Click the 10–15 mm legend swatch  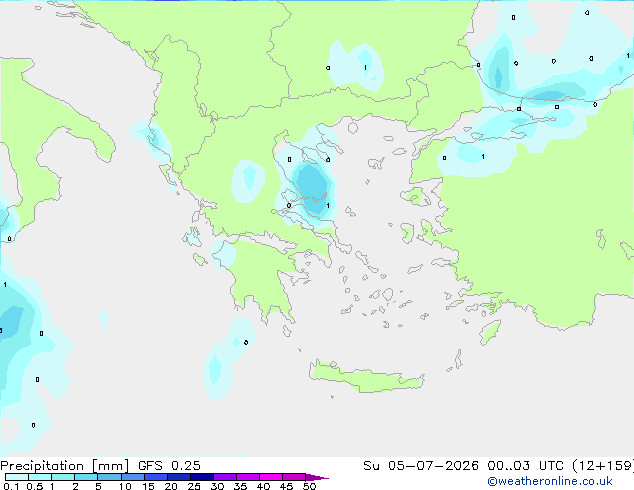pyautogui.click(x=133, y=477)
